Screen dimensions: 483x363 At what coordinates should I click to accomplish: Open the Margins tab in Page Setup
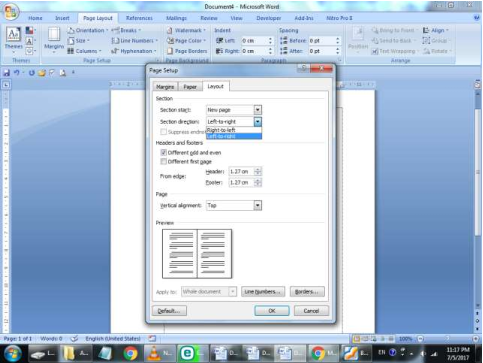point(165,87)
